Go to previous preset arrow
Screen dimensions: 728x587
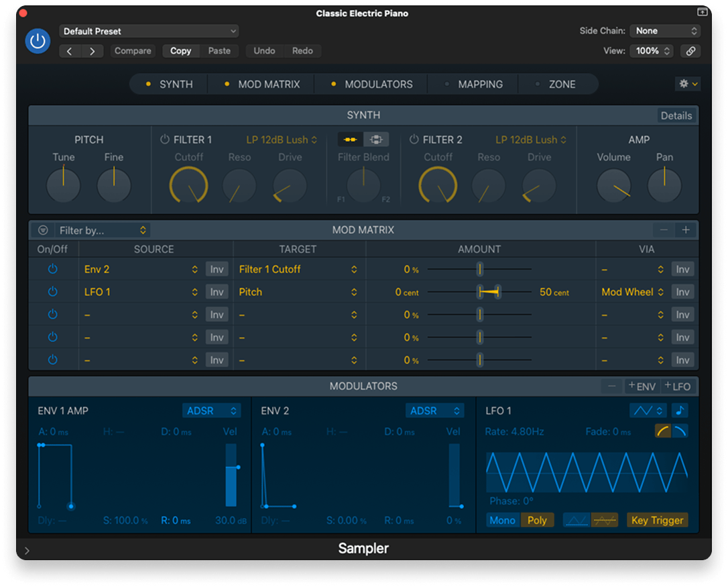click(70, 51)
